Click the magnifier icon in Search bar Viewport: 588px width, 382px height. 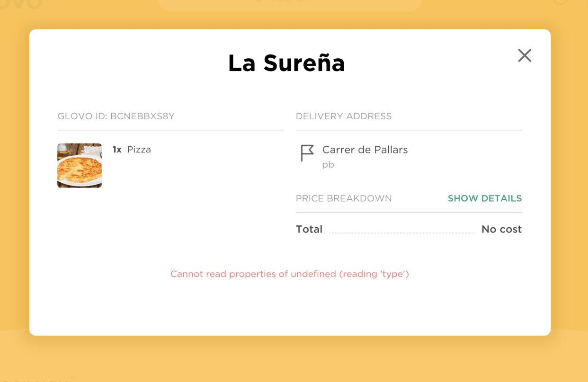pyautogui.click(x=258, y=1)
